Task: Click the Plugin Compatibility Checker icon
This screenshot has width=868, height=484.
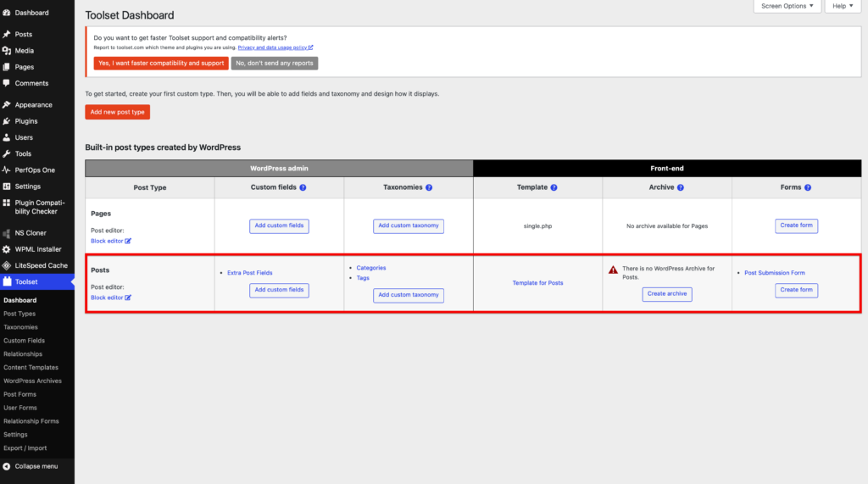Action: pos(7,203)
